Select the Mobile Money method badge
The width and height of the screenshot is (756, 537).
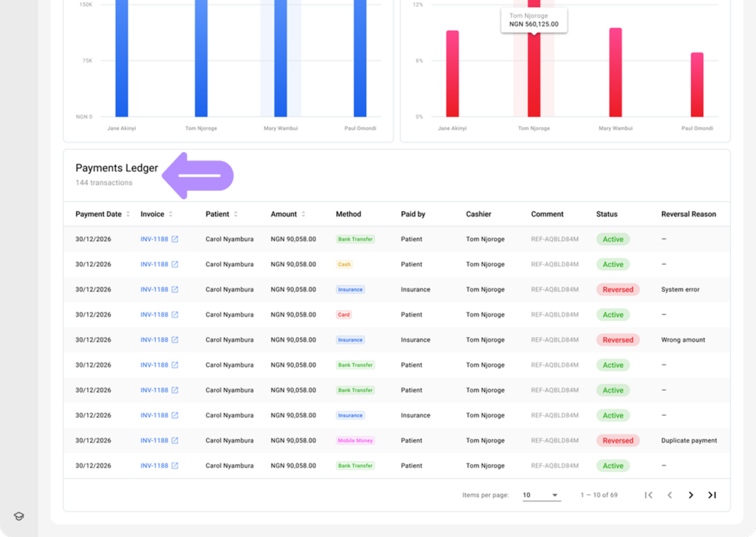tap(355, 440)
